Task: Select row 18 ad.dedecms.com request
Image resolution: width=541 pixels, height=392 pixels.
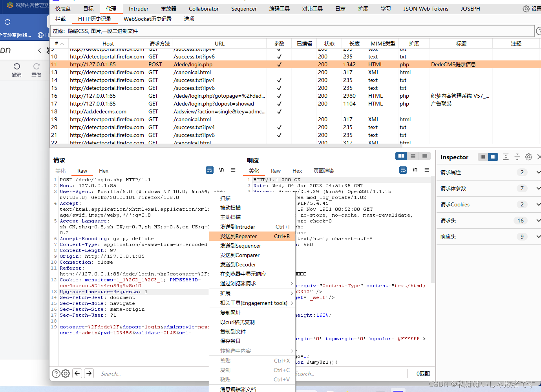Action: click(x=295, y=111)
